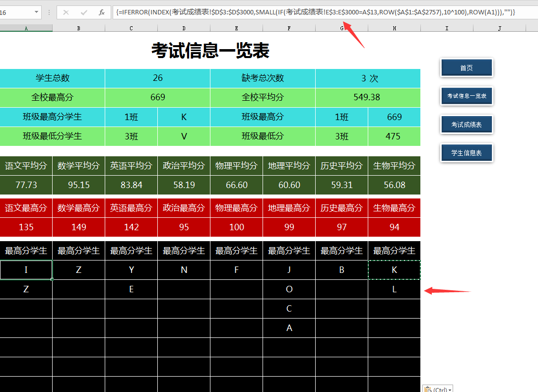538x392 pixels.
Task: Click the history highest score 97
Action: 342,227
